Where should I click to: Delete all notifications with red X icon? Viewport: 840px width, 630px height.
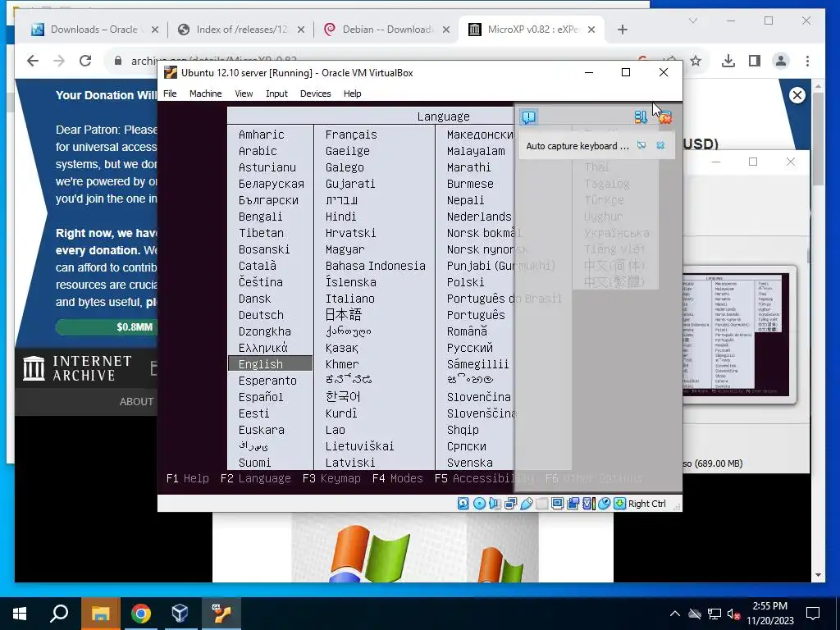point(664,116)
